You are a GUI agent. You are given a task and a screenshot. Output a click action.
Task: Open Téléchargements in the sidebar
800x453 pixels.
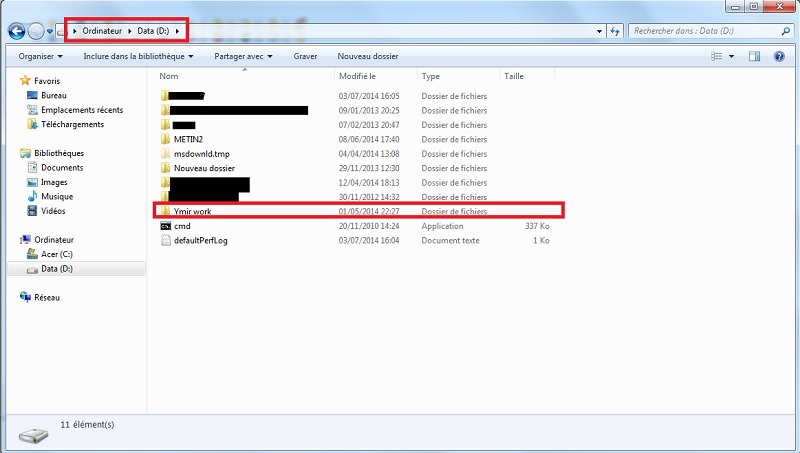[72, 124]
